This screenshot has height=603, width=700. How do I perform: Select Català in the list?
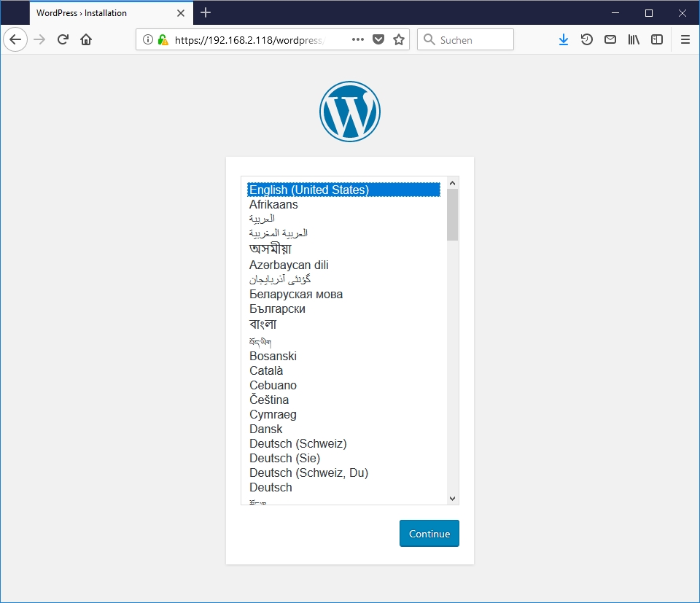(x=343, y=371)
